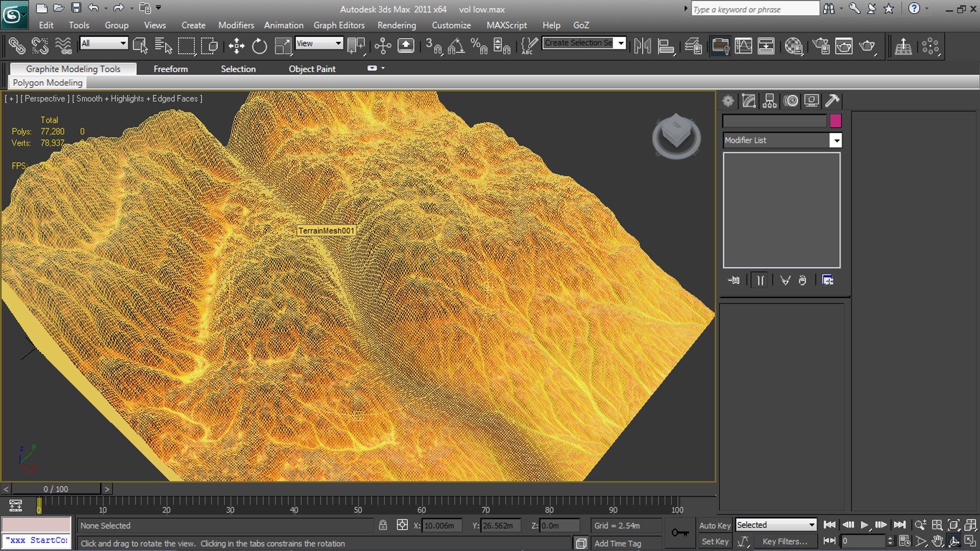Click the Key Filters button

[785, 541]
